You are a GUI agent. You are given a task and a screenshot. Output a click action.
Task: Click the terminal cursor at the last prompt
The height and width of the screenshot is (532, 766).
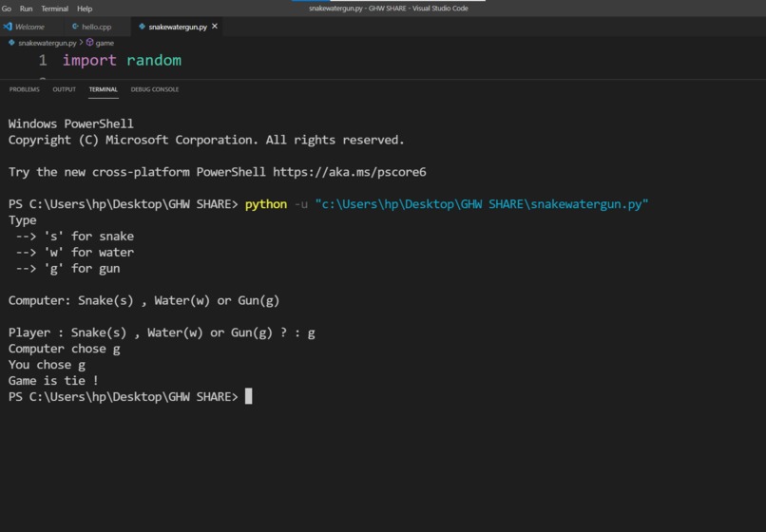pyautogui.click(x=249, y=396)
